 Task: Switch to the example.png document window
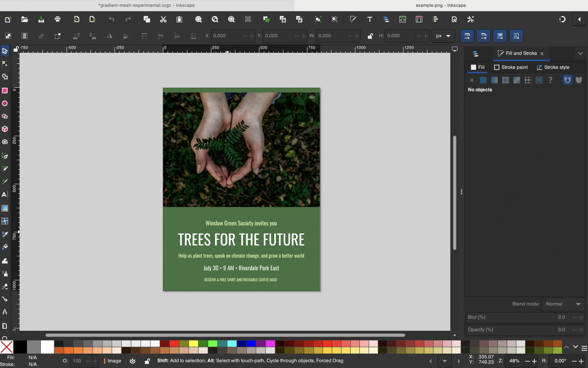click(440, 5)
